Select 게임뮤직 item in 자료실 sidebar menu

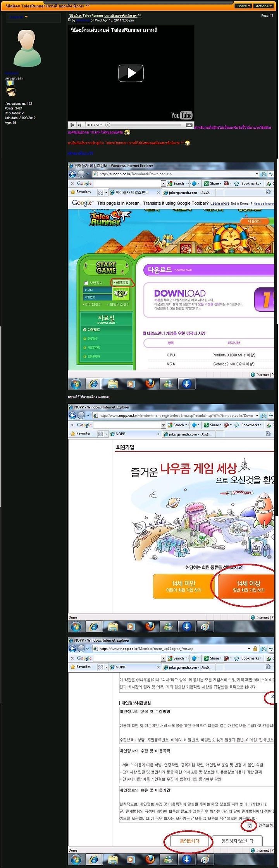93,347
